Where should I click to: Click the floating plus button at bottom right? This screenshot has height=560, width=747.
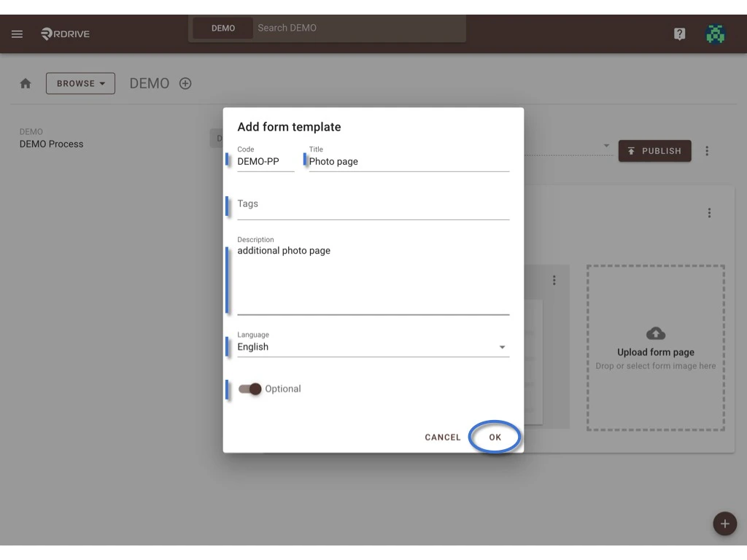[x=724, y=524]
